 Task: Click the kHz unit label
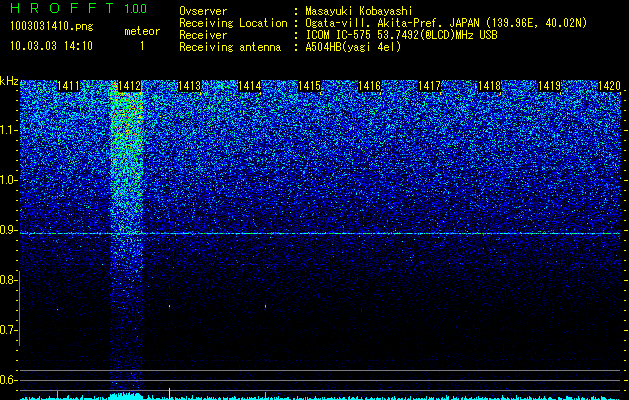point(9,81)
